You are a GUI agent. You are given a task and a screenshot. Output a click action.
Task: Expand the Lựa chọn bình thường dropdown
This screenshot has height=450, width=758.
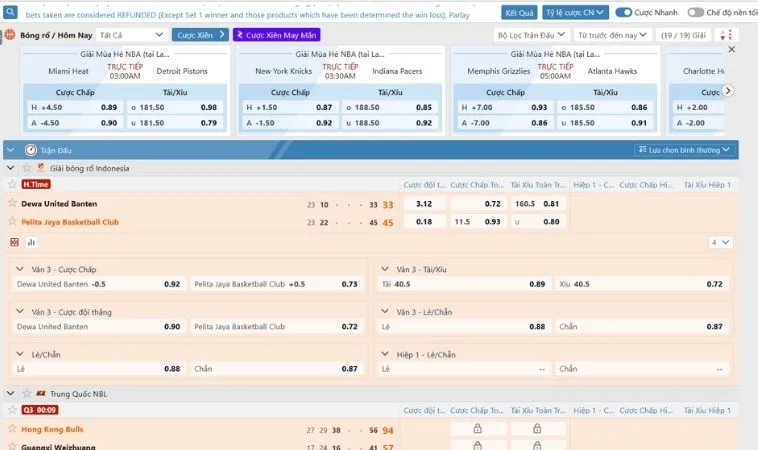686,150
